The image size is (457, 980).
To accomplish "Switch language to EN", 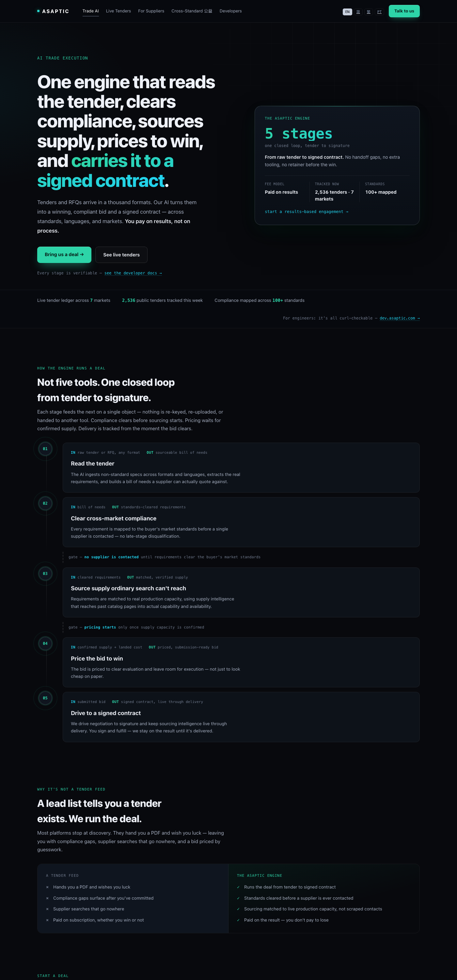I will pyautogui.click(x=347, y=12).
